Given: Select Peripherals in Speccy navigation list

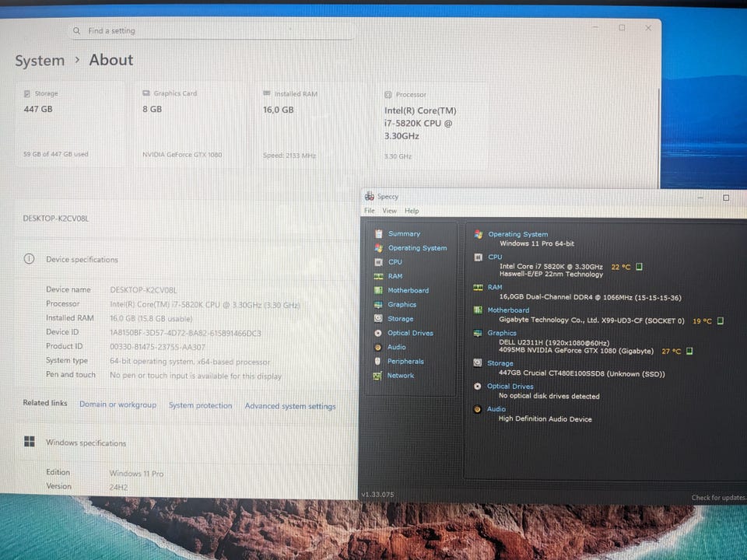Looking at the screenshot, I should coord(405,362).
